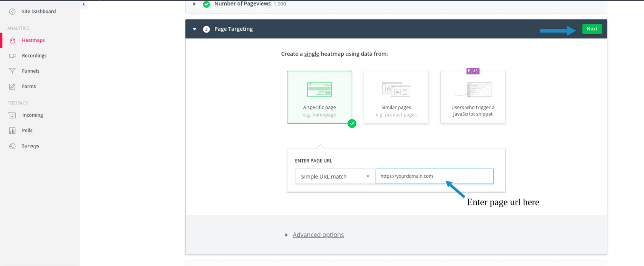Viewport: 644px width, 266px height.
Task: Click the Incoming feedback icon
Action: (x=12, y=115)
